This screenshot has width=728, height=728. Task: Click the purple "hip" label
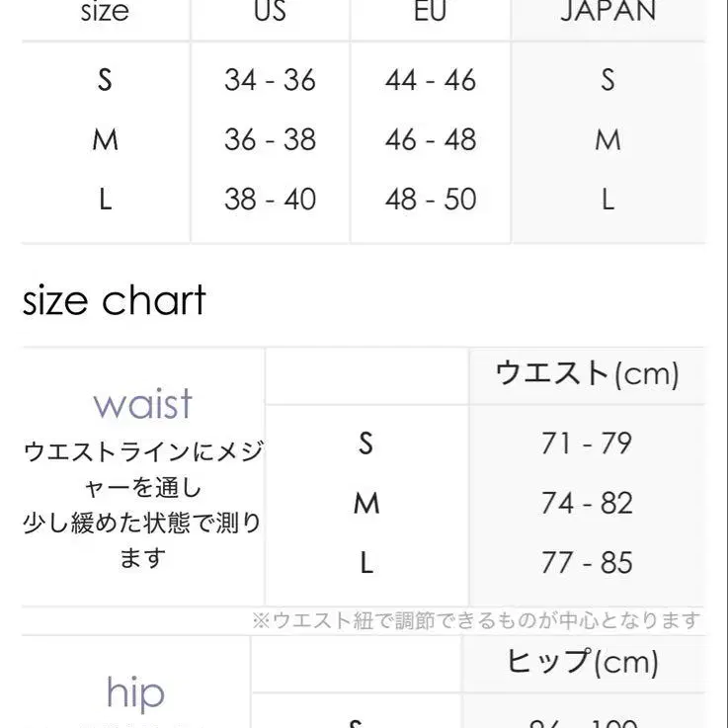coord(135,693)
